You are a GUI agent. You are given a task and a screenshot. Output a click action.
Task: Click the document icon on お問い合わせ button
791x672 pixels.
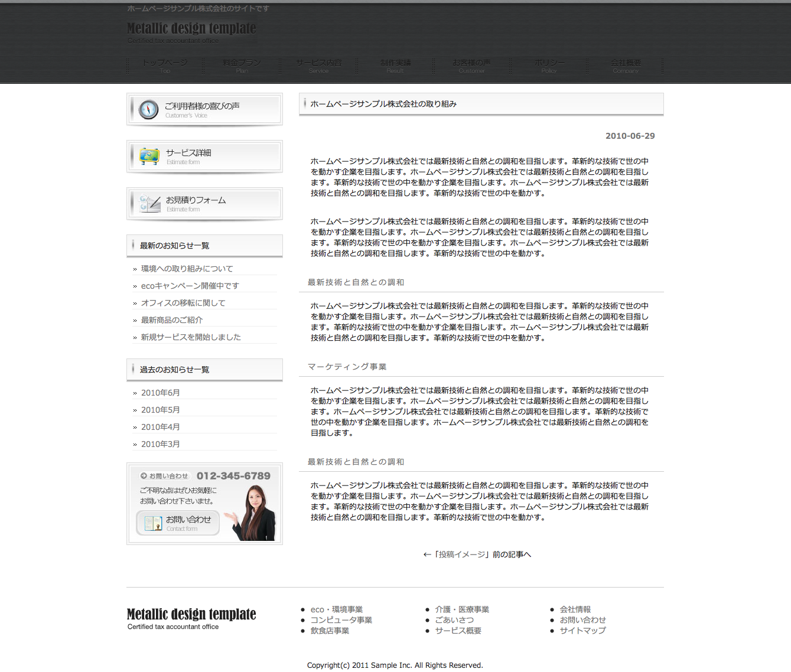[x=153, y=523]
